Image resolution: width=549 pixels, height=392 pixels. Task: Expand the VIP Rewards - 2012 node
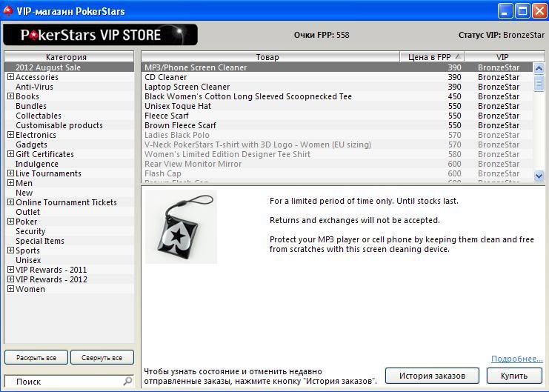tap(11, 279)
